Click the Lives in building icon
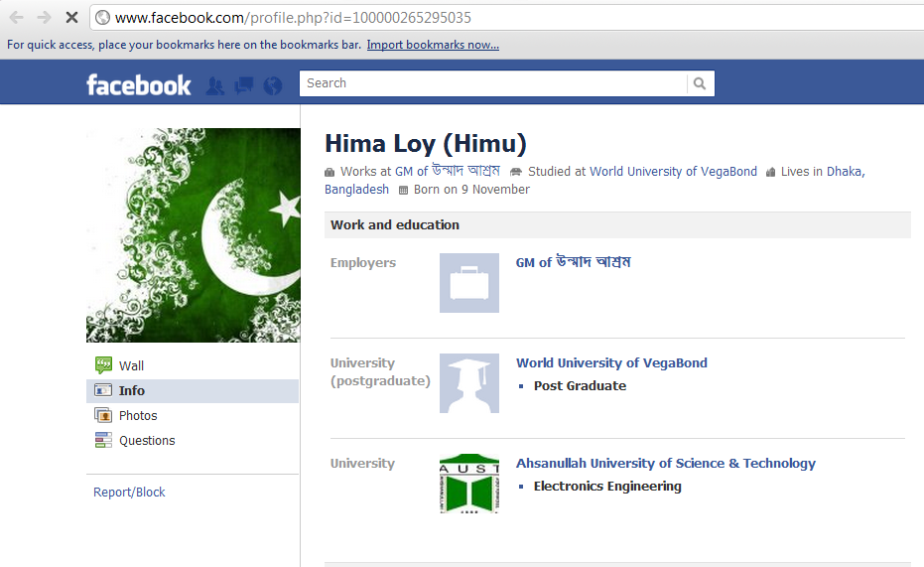924x567 pixels. (770, 172)
